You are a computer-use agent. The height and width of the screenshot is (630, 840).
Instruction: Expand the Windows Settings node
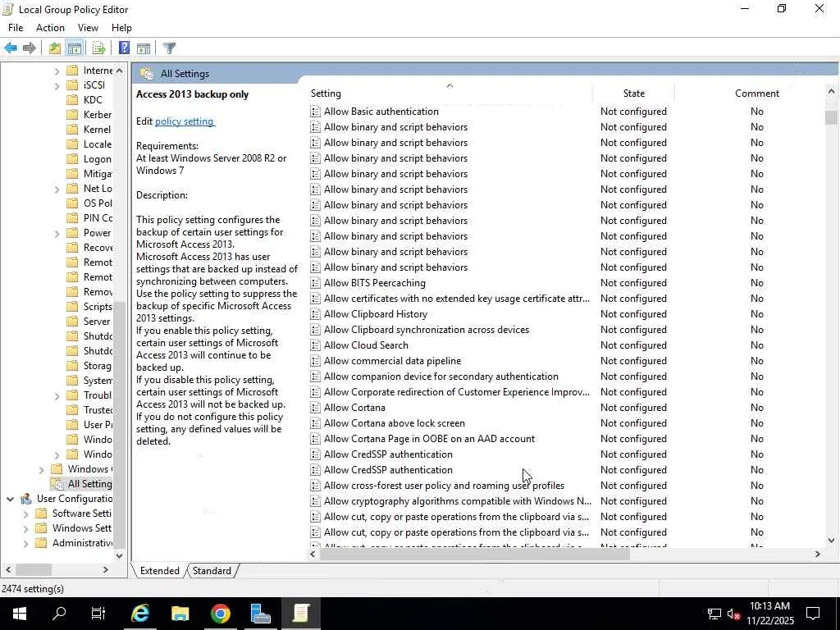[x=25, y=529]
